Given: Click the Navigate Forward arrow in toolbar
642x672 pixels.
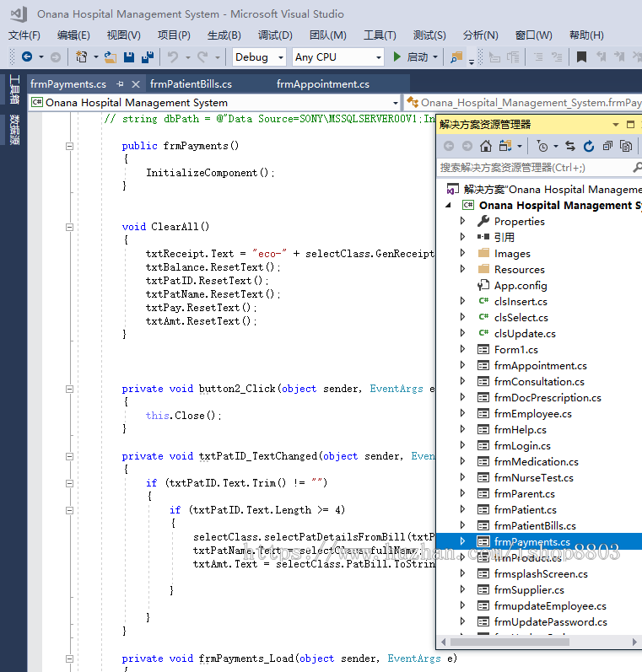Looking at the screenshot, I should (56, 57).
